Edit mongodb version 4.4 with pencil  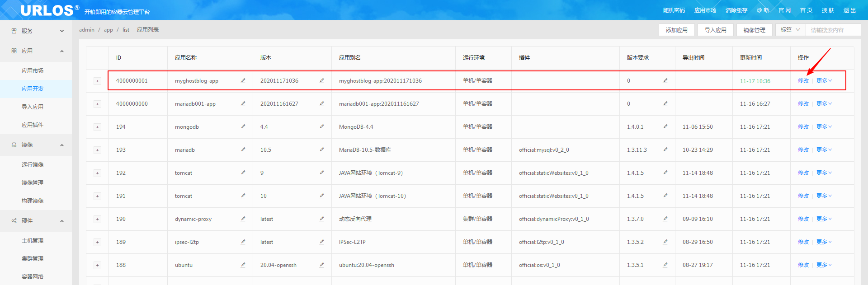[x=321, y=127]
